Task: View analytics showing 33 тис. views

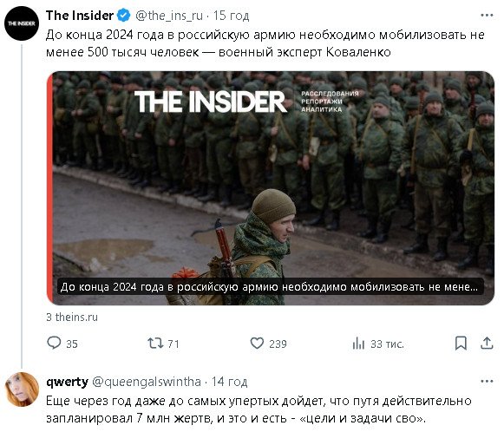Action: click(x=358, y=344)
